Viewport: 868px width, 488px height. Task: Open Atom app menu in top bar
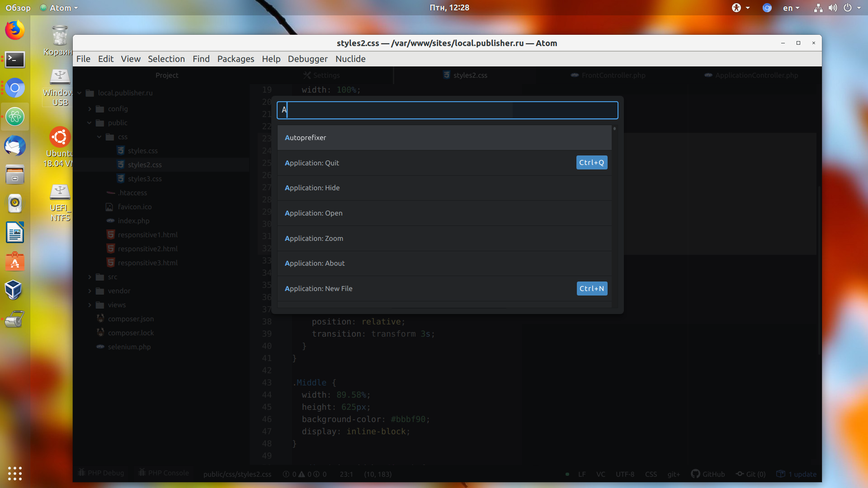[59, 8]
